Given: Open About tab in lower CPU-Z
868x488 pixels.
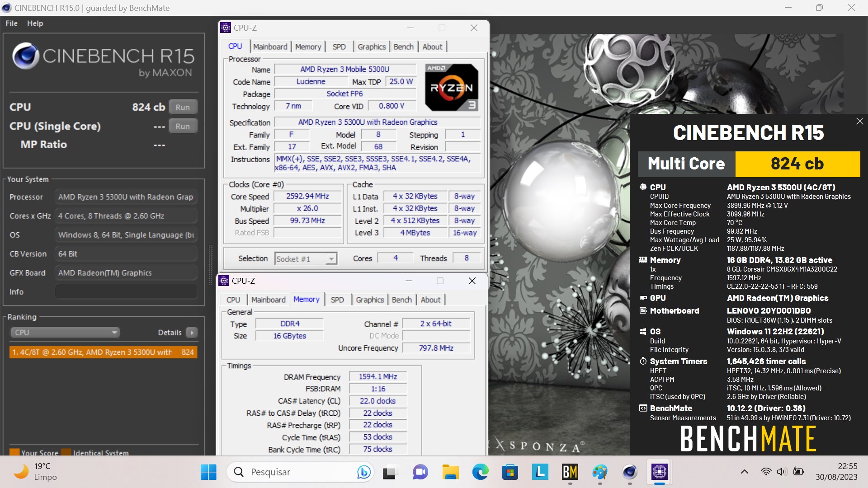Looking at the screenshot, I should 430,300.
